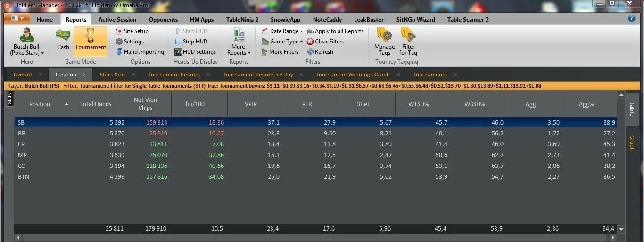Open the Table Scanner 2 tab
This screenshot has height=242, width=644.
pos(468,20)
